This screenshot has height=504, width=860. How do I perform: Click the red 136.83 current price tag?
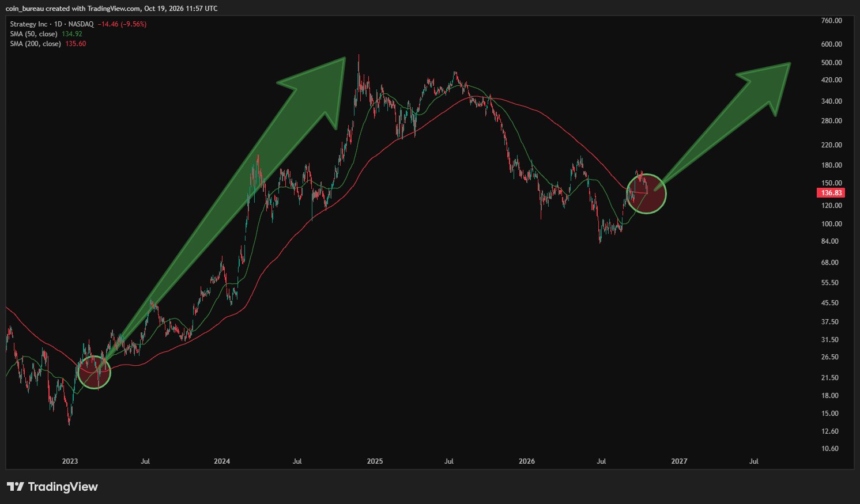(x=831, y=193)
